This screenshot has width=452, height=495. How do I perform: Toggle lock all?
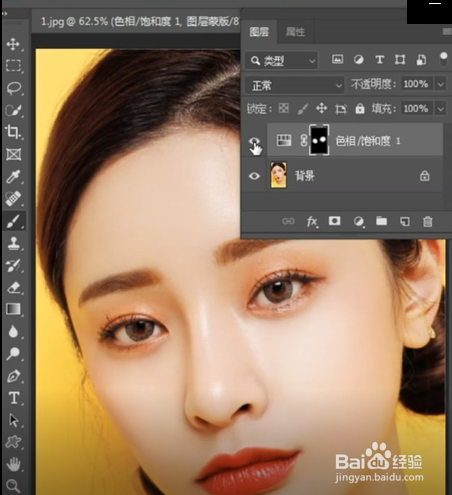click(x=360, y=108)
